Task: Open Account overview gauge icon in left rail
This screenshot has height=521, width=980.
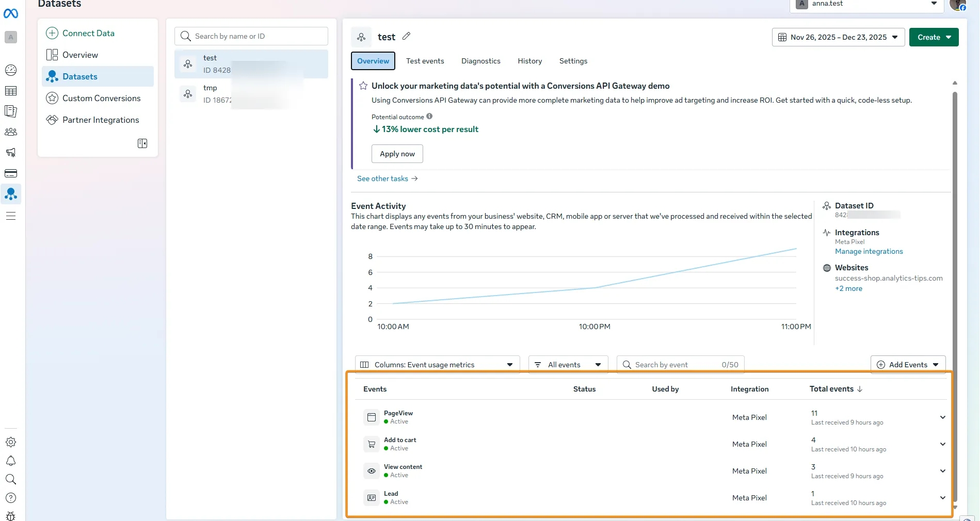Action: pyautogui.click(x=11, y=70)
